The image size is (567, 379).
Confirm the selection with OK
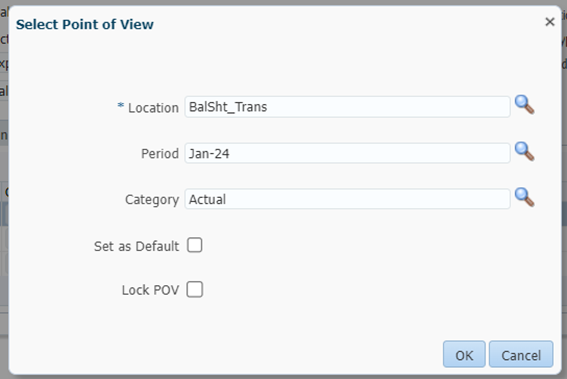tap(464, 354)
